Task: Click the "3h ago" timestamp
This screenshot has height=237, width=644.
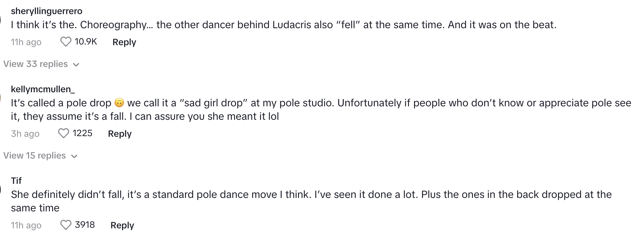Action: click(25, 134)
